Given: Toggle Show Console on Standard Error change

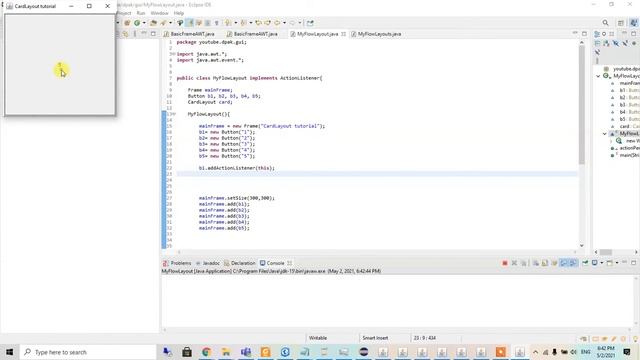Looking at the screenshot, I should (x=573, y=263).
